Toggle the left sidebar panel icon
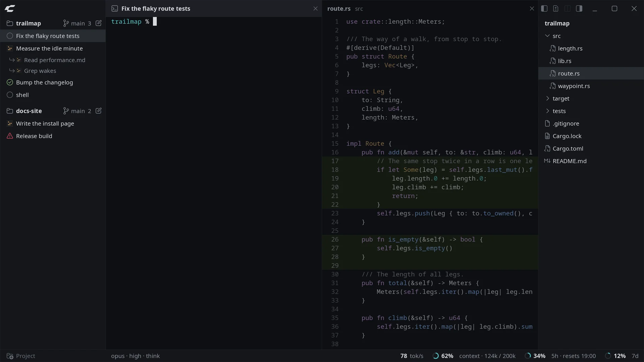The image size is (644, 362). [544, 9]
